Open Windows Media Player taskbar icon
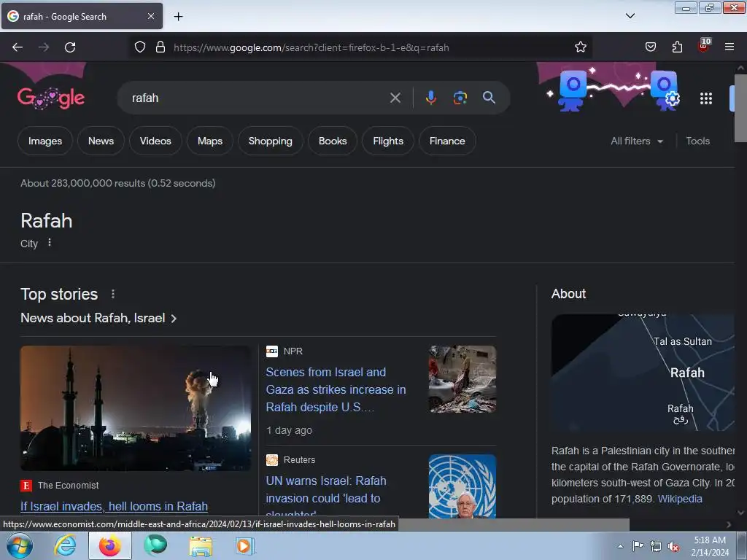The width and height of the screenshot is (747, 560). [x=245, y=545]
